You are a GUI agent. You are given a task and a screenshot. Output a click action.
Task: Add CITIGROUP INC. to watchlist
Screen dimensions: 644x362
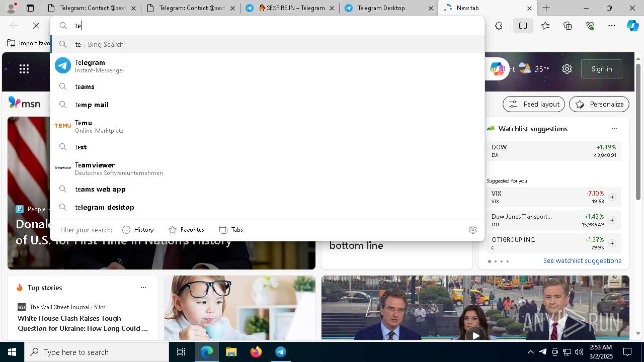(612, 243)
